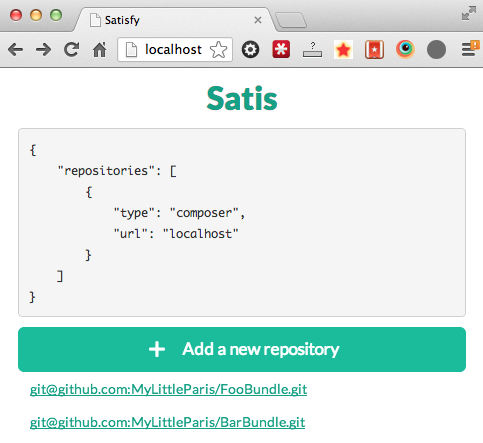Click the localhost address bar
The width and height of the screenshot is (483, 443).
click(x=175, y=50)
